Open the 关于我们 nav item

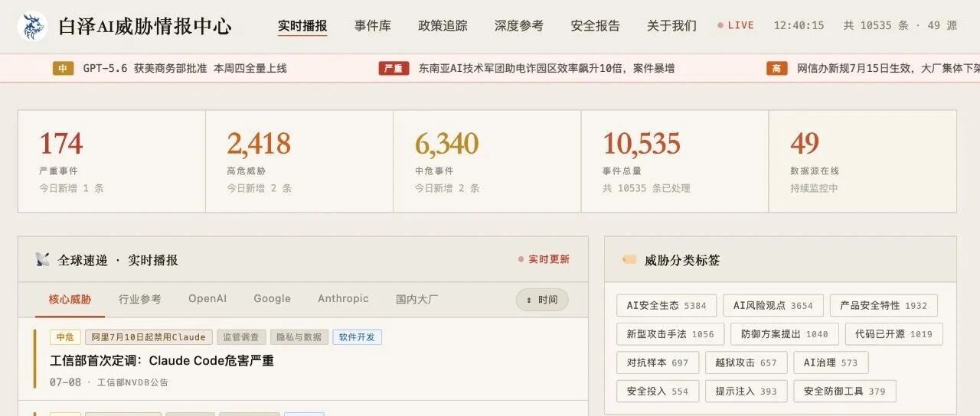[x=672, y=25]
